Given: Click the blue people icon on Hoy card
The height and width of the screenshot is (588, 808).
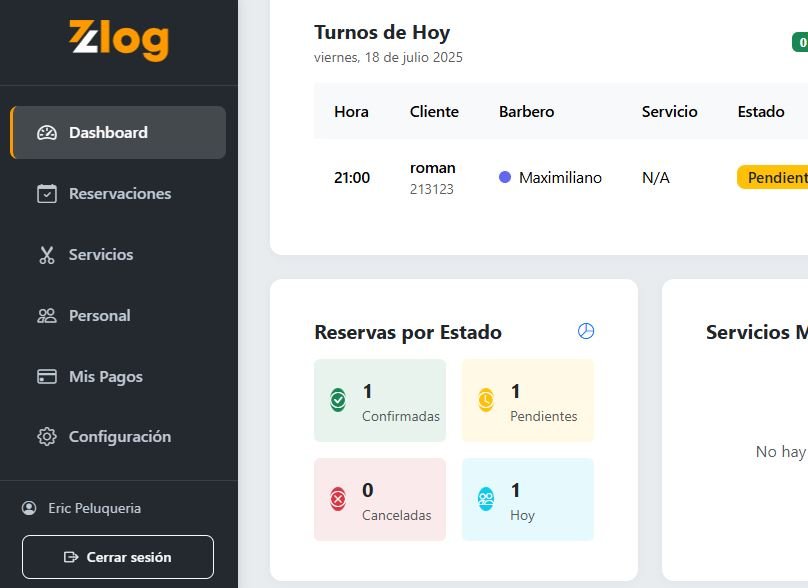Looking at the screenshot, I should point(485,499).
